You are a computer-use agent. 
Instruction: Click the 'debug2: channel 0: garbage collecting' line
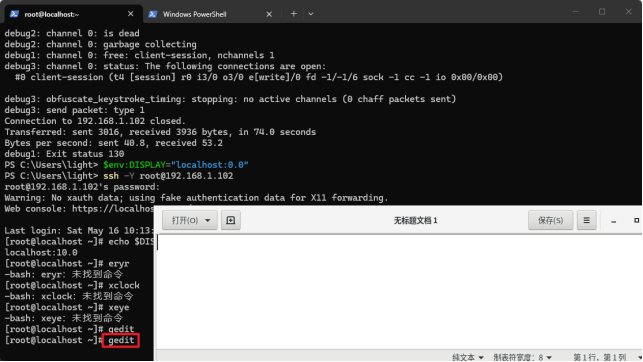pos(100,44)
